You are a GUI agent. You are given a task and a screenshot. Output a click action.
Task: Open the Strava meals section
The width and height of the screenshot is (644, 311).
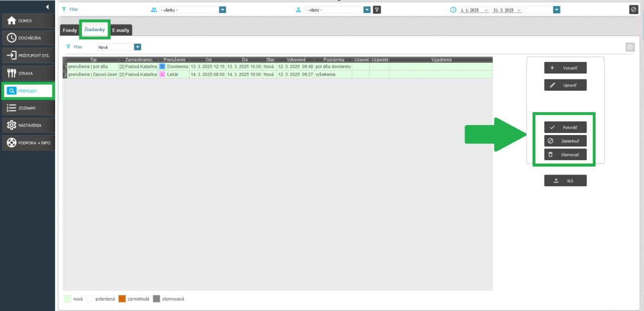click(x=28, y=73)
